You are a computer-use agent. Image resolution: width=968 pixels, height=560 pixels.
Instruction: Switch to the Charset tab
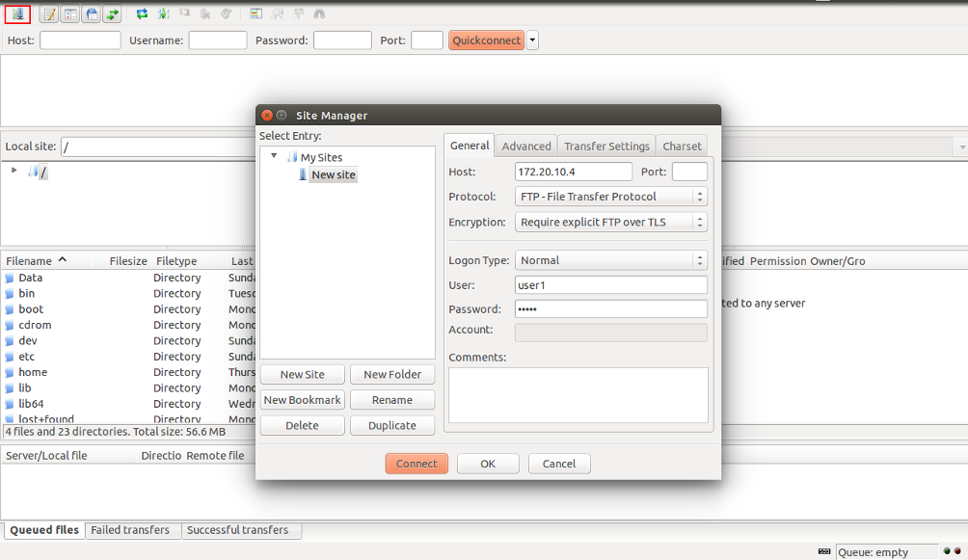(x=682, y=147)
